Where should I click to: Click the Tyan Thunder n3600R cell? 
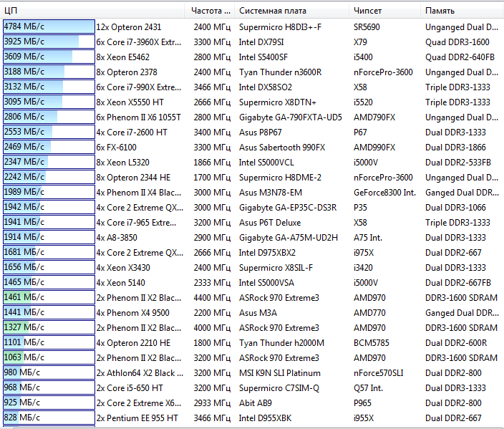(x=281, y=72)
